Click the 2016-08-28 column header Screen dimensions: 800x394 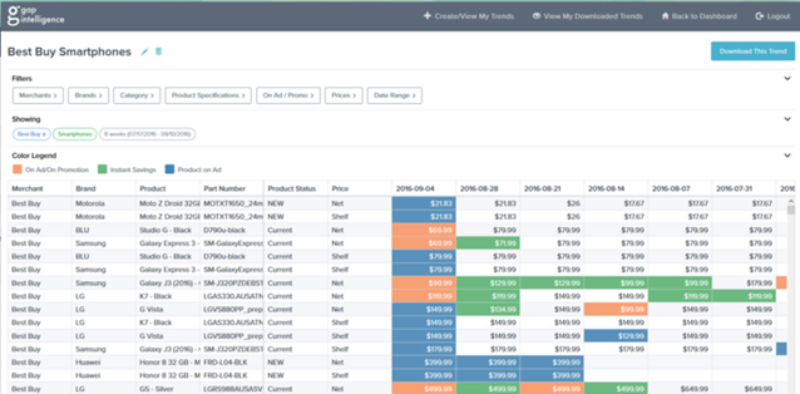pyautogui.click(x=488, y=188)
